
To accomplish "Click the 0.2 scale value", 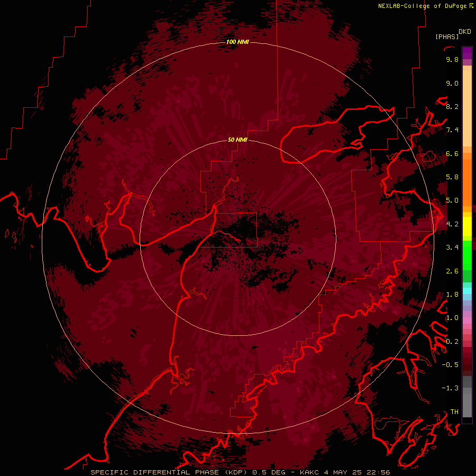I will pyautogui.click(x=452, y=342).
